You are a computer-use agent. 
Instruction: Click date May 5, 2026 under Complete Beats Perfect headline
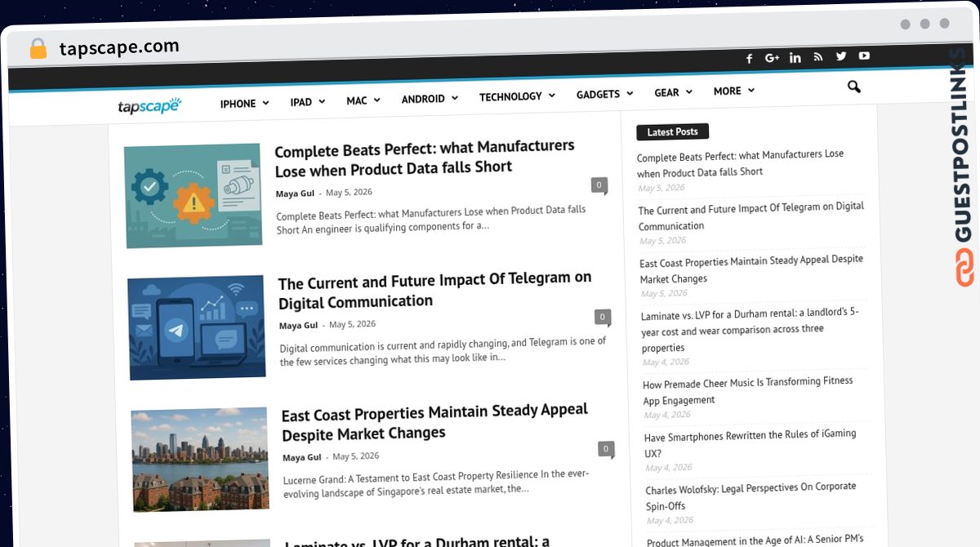point(349,193)
